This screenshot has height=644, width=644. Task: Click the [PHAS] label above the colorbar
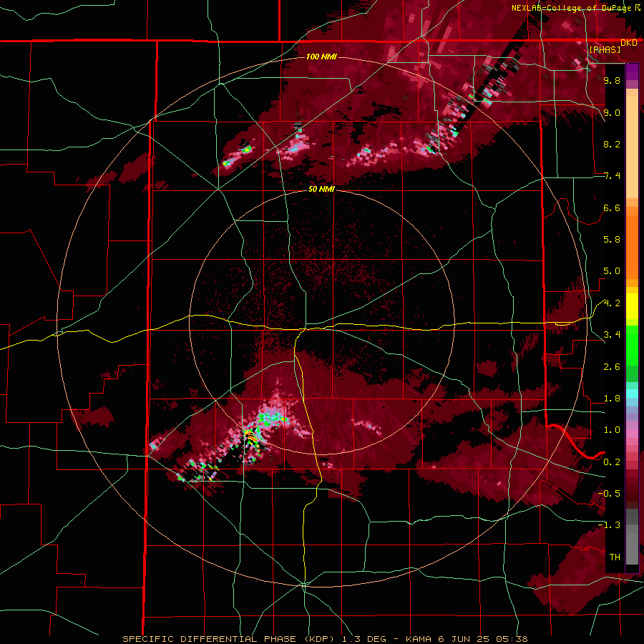point(605,49)
